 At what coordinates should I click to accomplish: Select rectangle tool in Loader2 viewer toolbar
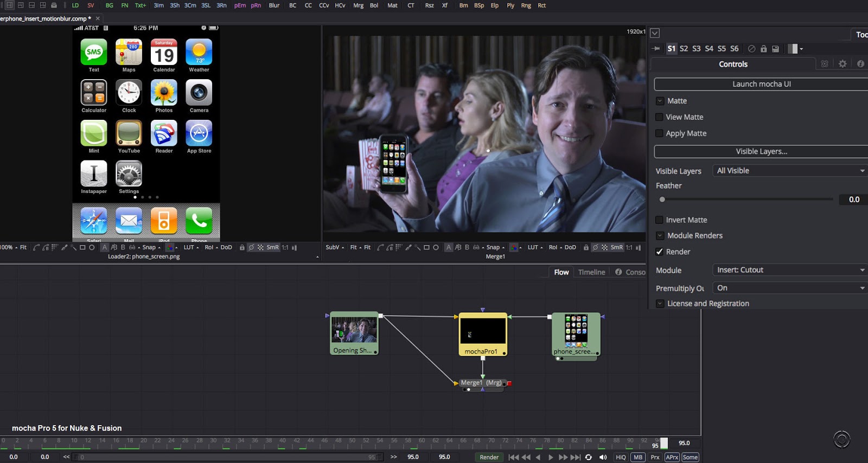coord(82,247)
